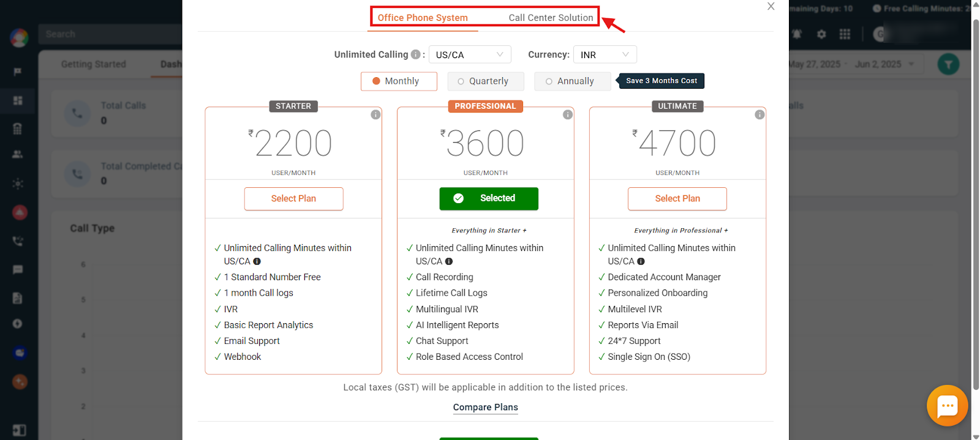980x440 pixels.
Task: Click the green filter button
Action: click(948, 64)
